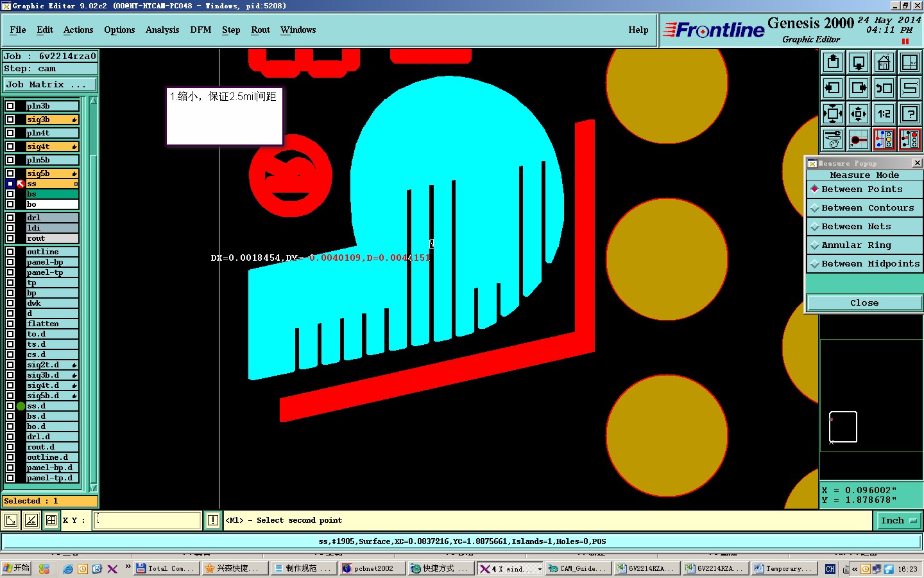Click the zoom in icon with inward arrows
The image size is (924, 578).
(833, 114)
